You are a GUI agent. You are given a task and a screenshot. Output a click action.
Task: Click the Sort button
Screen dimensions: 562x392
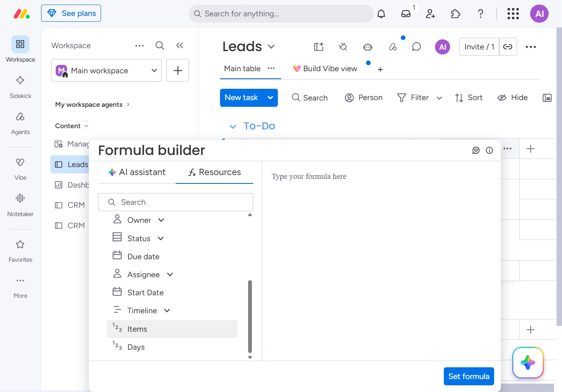point(469,98)
